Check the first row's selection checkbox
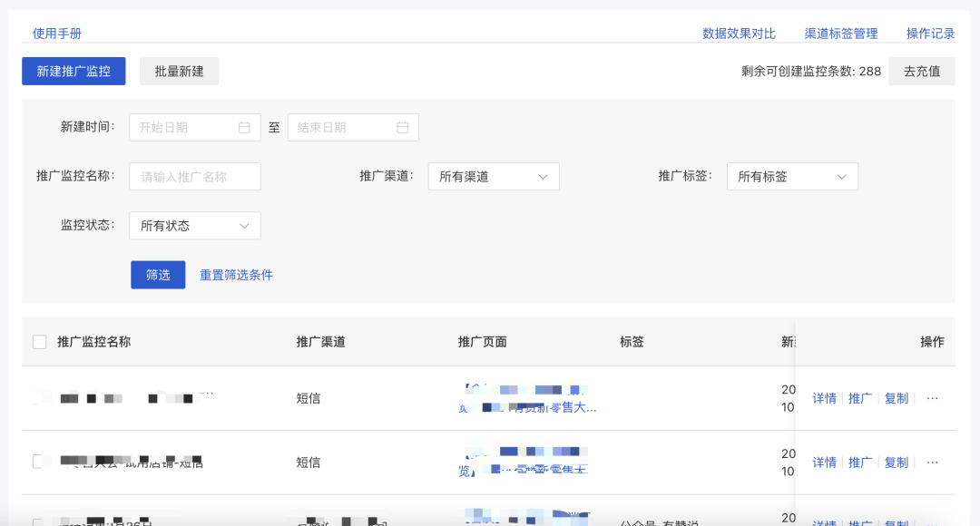The height and width of the screenshot is (526, 980). click(40, 398)
